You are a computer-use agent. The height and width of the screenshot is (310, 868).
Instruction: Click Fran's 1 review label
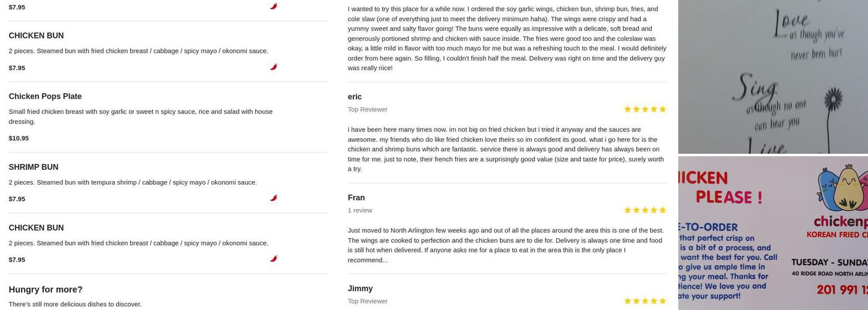360,210
